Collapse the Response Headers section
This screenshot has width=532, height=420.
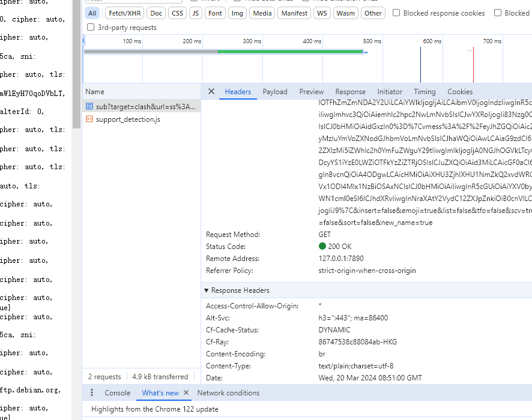click(x=206, y=290)
